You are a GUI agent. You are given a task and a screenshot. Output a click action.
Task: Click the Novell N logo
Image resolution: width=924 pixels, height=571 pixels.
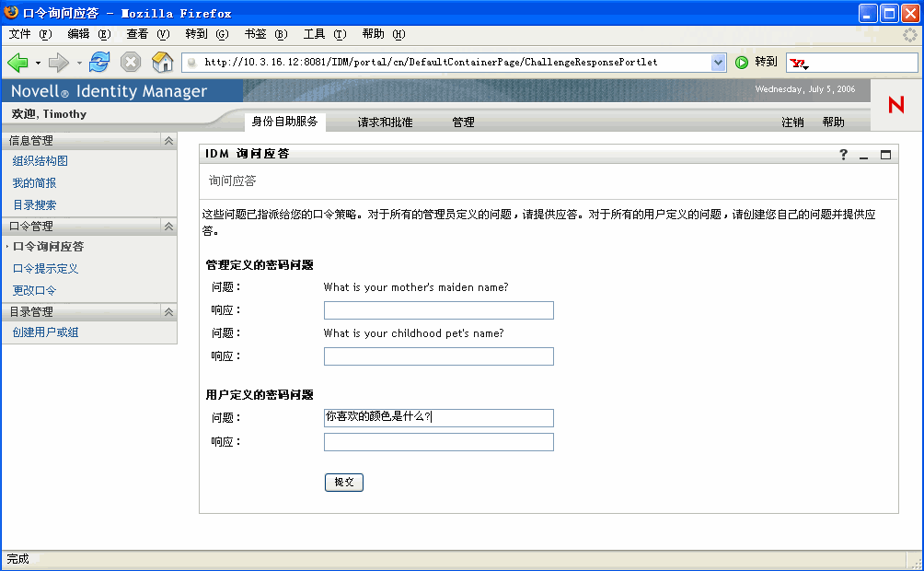896,105
